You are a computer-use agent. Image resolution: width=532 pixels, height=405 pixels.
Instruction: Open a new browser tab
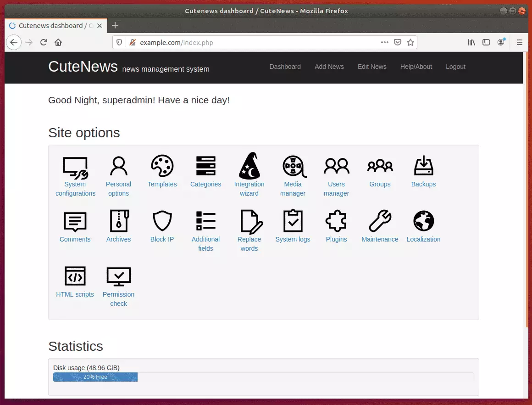pos(115,25)
